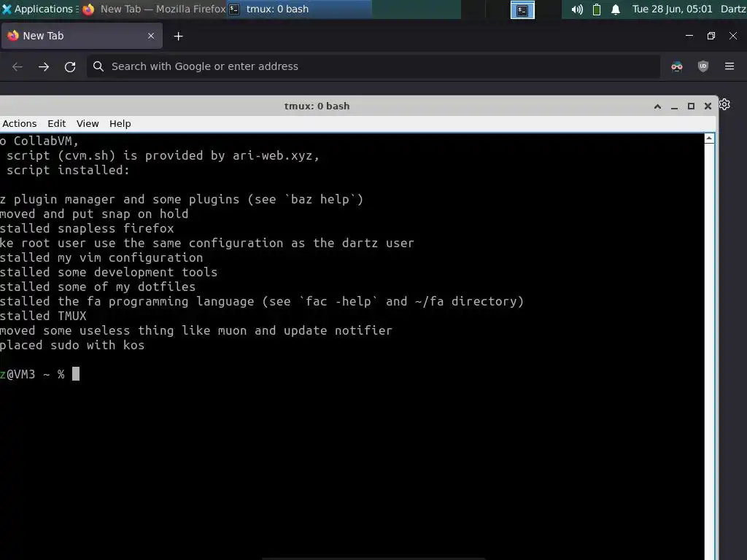Select the New Tab browser tab
This screenshot has width=747, height=560.
tap(82, 36)
